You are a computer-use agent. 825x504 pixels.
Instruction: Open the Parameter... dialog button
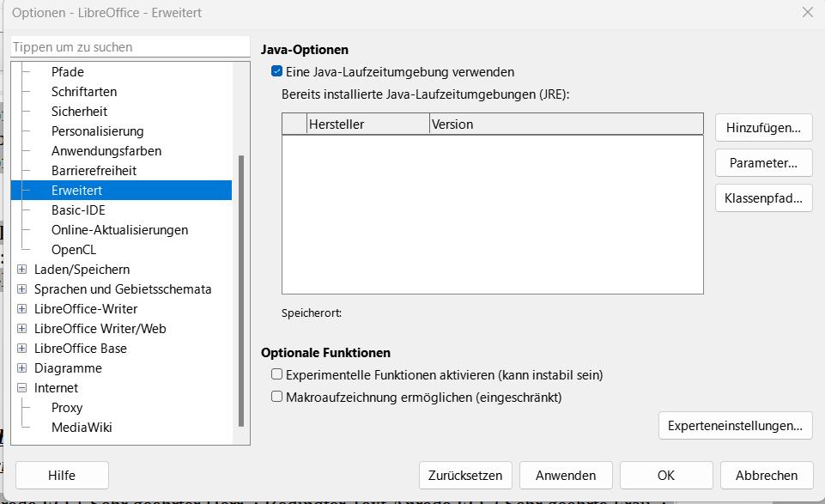[x=763, y=163]
